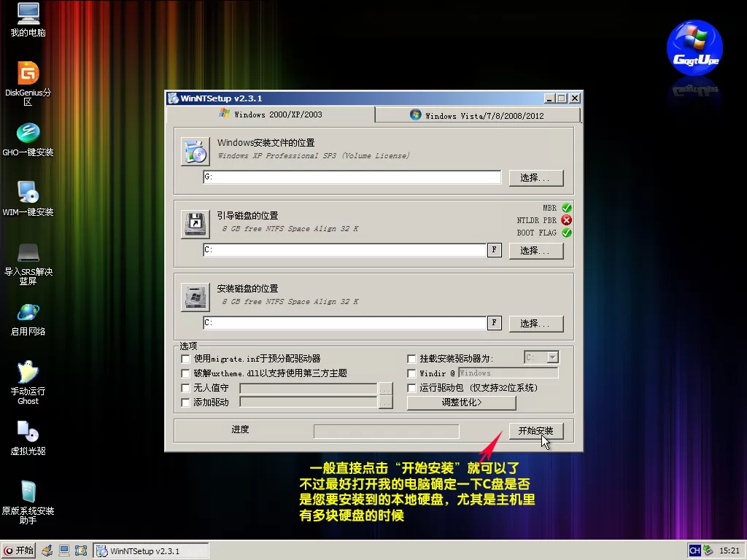Viewport: 747px width, 560px height.
Task: Click the 开始安装 button
Action: 535,431
